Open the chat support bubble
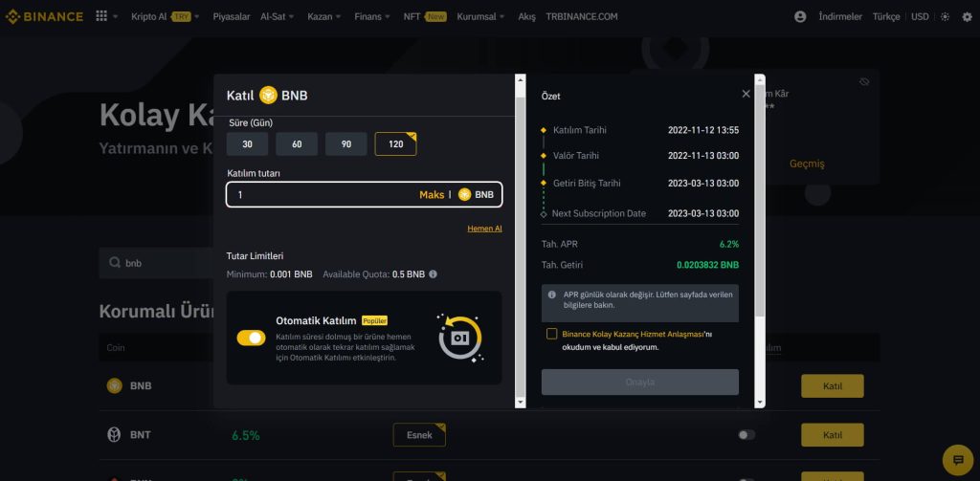 [x=957, y=460]
